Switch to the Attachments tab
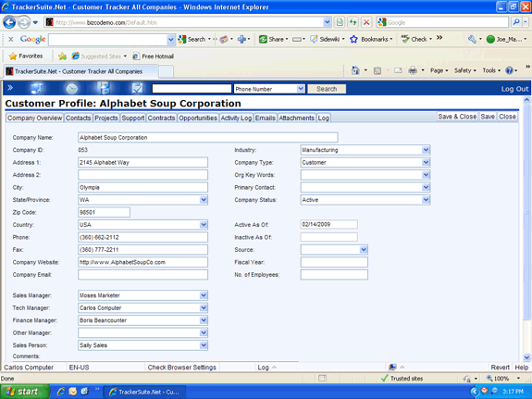 297,118
